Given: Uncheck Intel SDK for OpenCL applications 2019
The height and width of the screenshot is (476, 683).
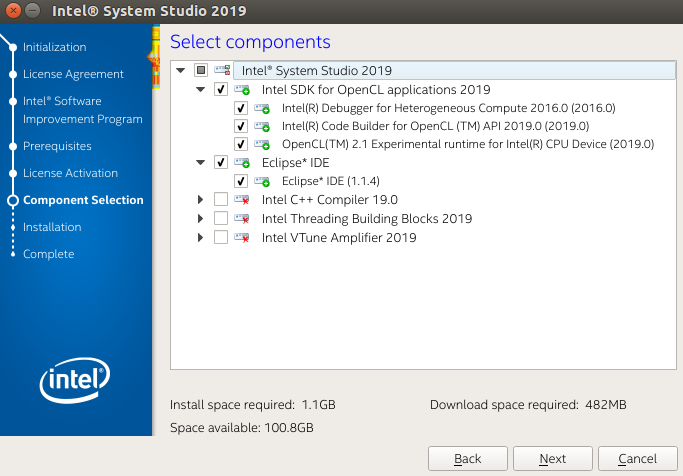Looking at the screenshot, I should click(221, 90).
